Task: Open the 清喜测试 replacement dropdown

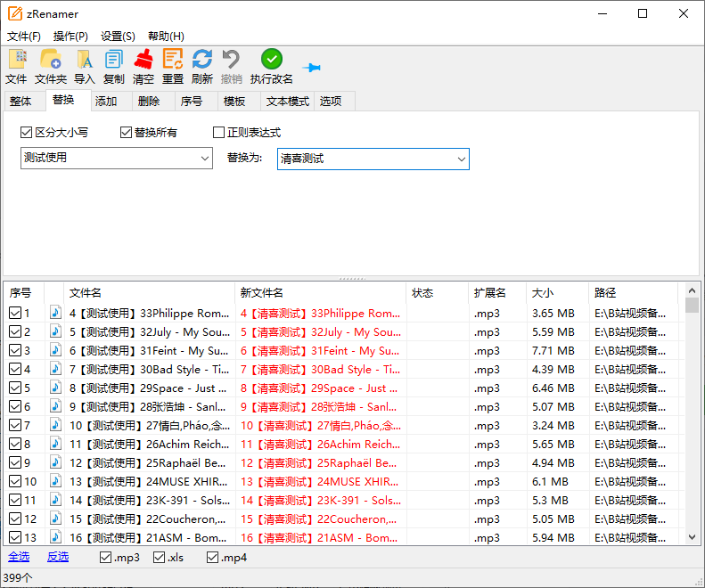Action: point(461,159)
